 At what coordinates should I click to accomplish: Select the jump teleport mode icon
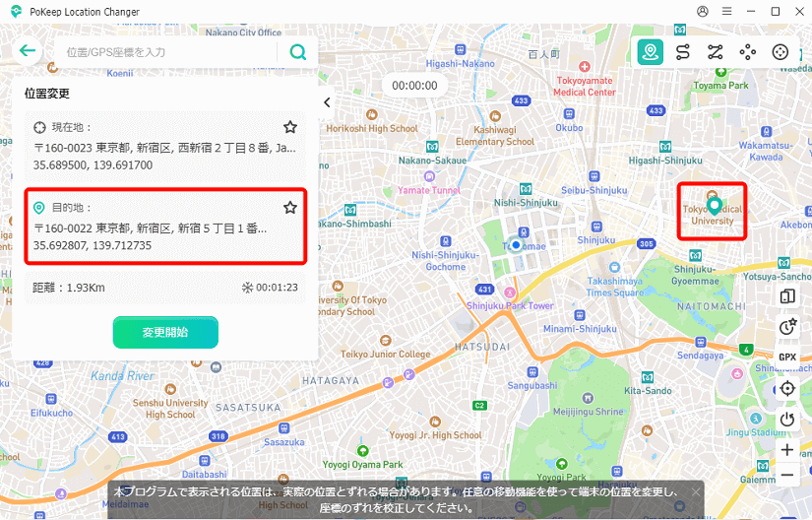748,52
